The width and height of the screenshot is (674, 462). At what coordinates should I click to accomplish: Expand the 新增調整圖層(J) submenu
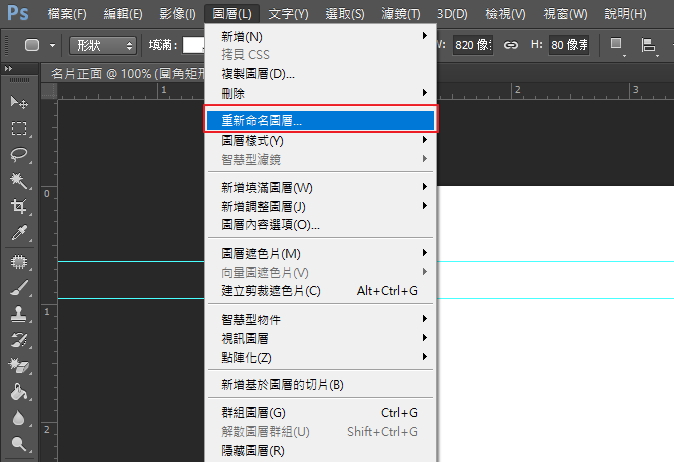pos(321,206)
